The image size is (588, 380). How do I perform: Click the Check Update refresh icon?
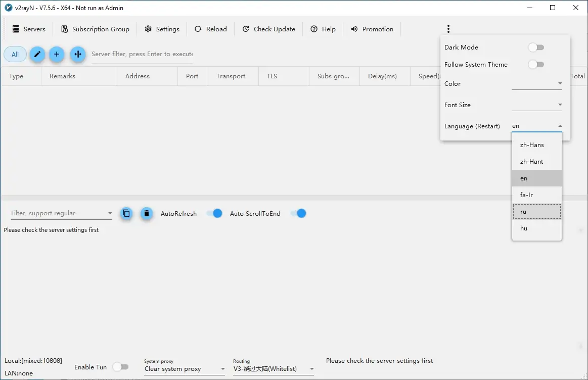coord(246,29)
